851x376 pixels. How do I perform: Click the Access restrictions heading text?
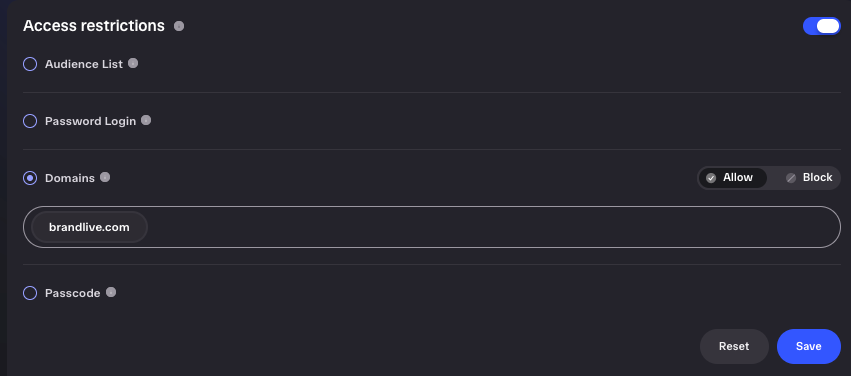pos(94,26)
